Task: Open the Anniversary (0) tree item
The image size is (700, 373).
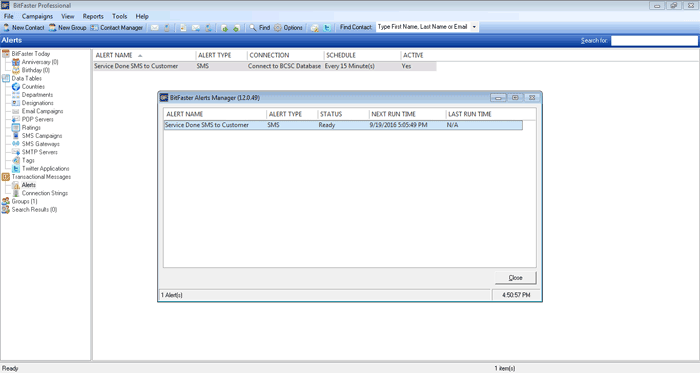Action: tap(35, 62)
